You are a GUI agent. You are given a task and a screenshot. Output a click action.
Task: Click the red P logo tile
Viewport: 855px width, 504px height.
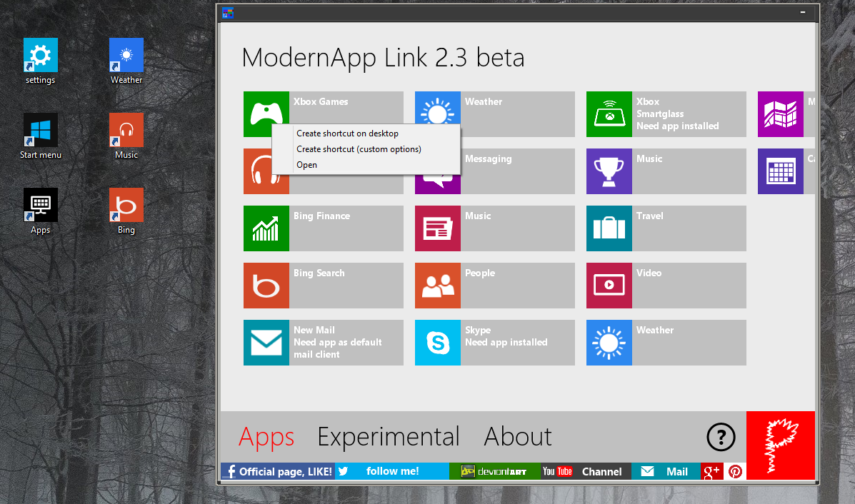tap(780, 445)
